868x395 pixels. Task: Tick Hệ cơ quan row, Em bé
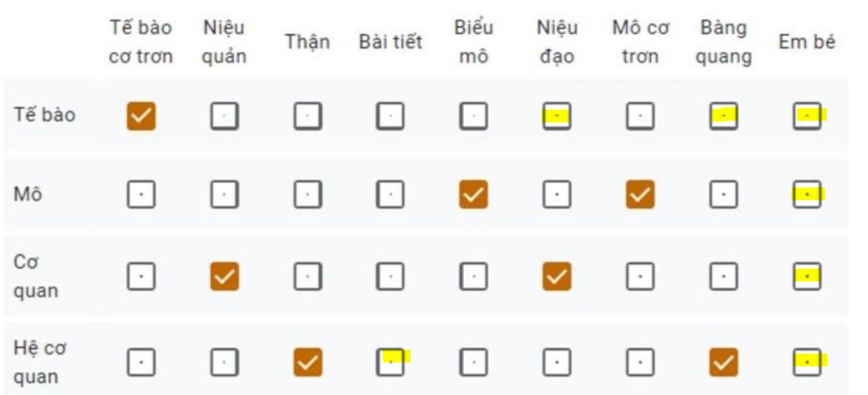pos(807,362)
